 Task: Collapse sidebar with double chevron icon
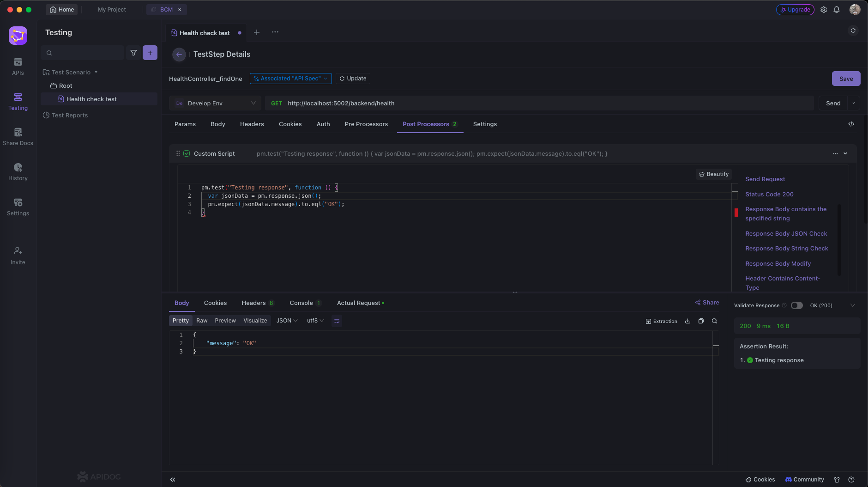pos(173,480)
